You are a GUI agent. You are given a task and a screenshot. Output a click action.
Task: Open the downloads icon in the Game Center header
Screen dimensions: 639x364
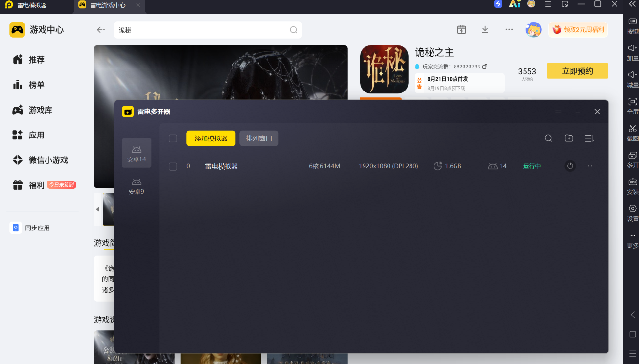tap(485, 30)
